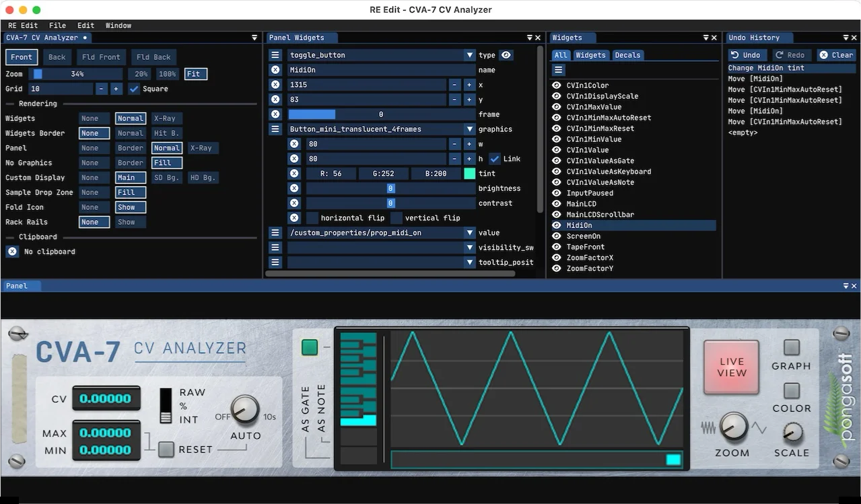861x504 pixels.
Task: Click the RESET square button on the device
Action: [x=166, y=449]
